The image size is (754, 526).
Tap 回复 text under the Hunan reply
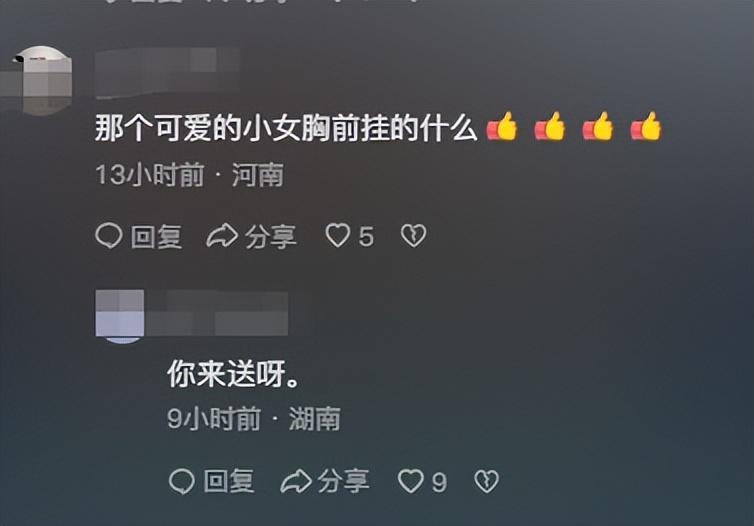(x=229, y=481)
